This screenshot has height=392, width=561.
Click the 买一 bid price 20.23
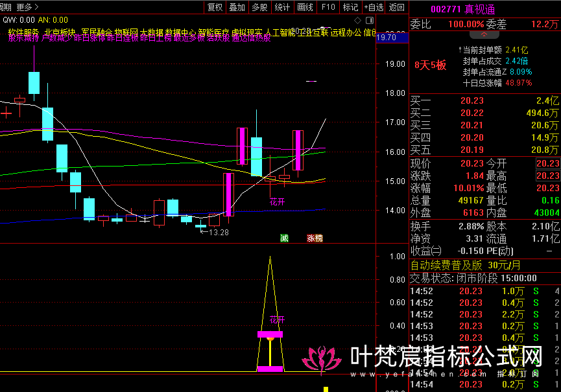tap(472, 101)
